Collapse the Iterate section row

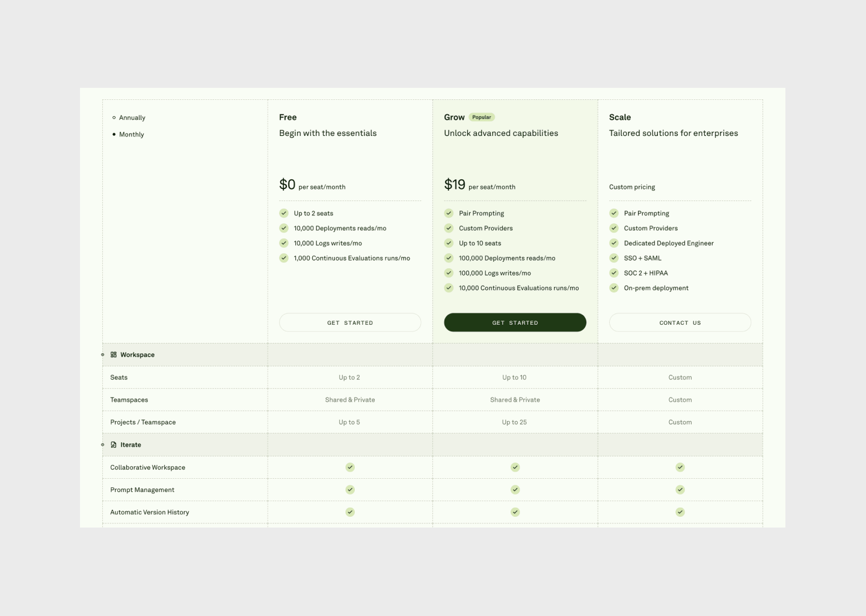coord(103,445)
